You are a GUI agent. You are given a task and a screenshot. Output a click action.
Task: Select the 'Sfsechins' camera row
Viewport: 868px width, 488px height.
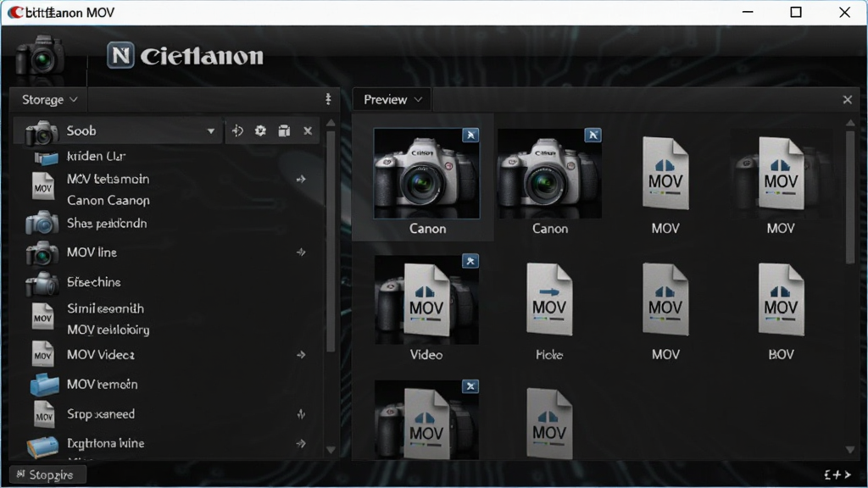166,282
